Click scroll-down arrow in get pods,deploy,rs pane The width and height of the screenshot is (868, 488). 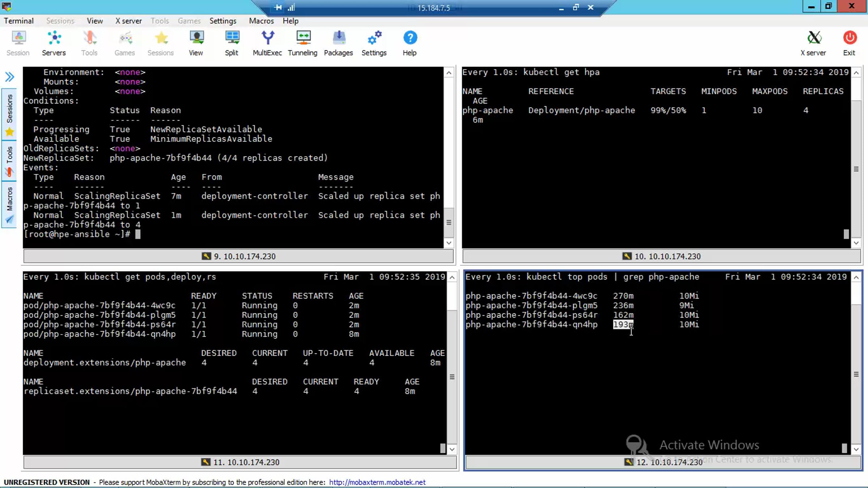click(x=452, y=449)
